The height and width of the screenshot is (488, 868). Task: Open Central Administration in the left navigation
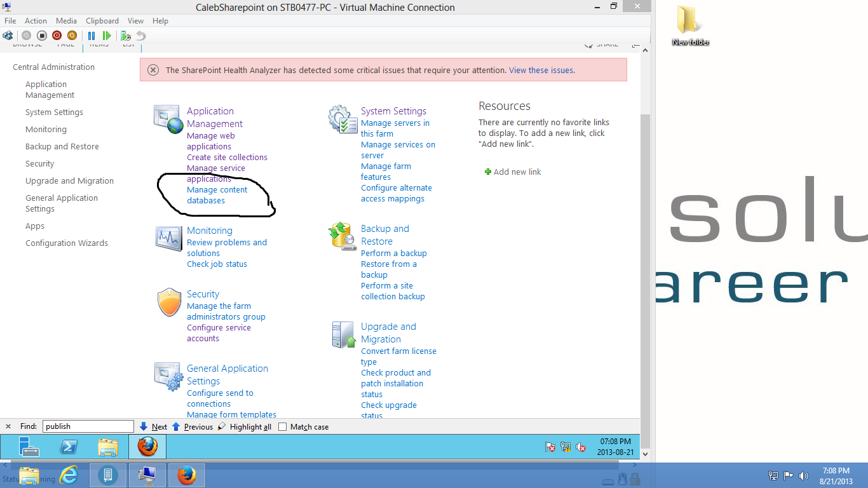(53, 67)
